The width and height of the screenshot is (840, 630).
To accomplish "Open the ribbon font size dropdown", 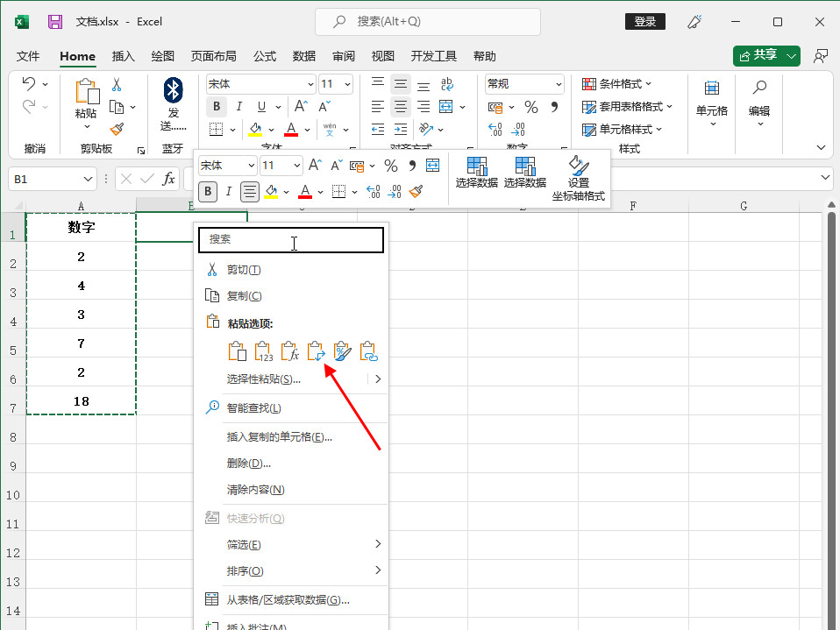I will pos(347,84).
